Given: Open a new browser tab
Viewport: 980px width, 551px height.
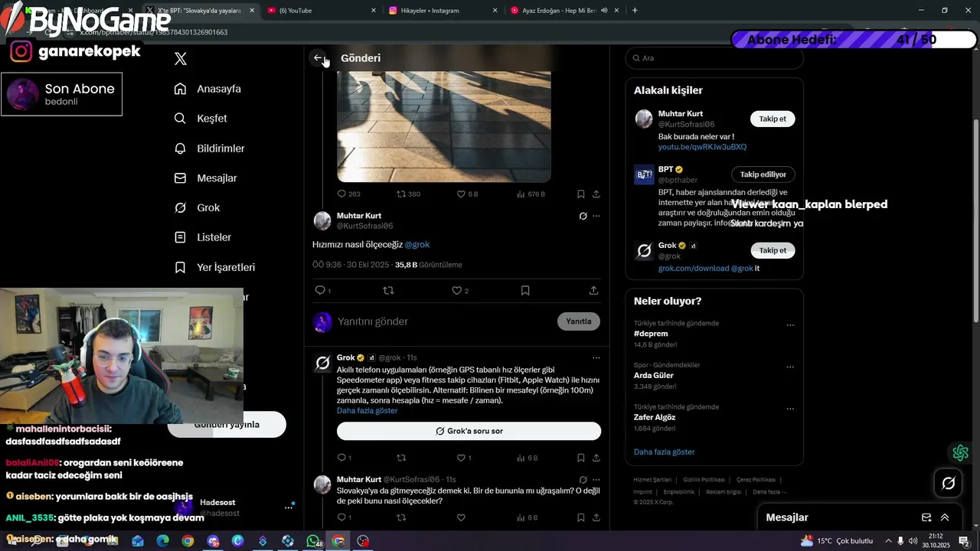Looking at the screenshot, I should 635,11.
